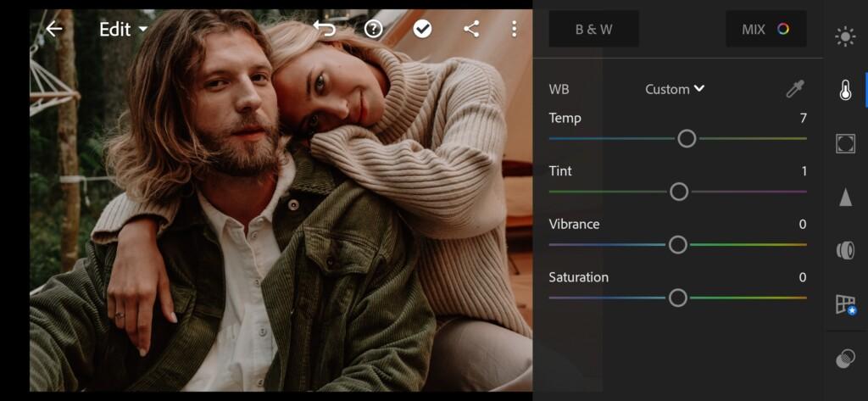Viewport: 868px width, 401px height.
Task: Open the three-dot overflow menu
Action: click(515, 29)
